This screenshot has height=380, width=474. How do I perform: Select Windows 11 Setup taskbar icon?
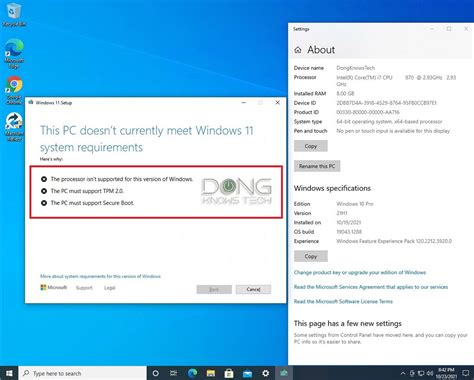[x=284, y=373]
